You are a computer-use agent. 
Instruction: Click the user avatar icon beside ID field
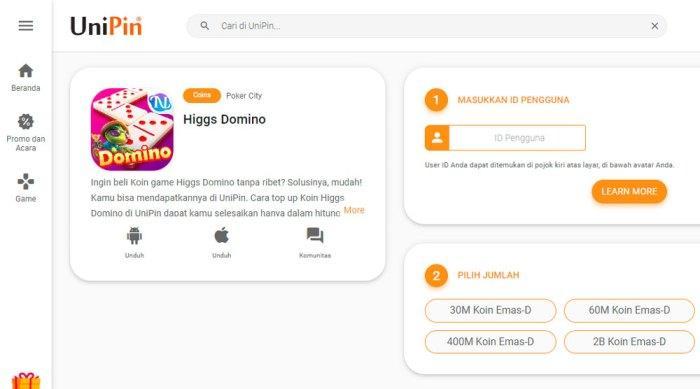point(437,138)
